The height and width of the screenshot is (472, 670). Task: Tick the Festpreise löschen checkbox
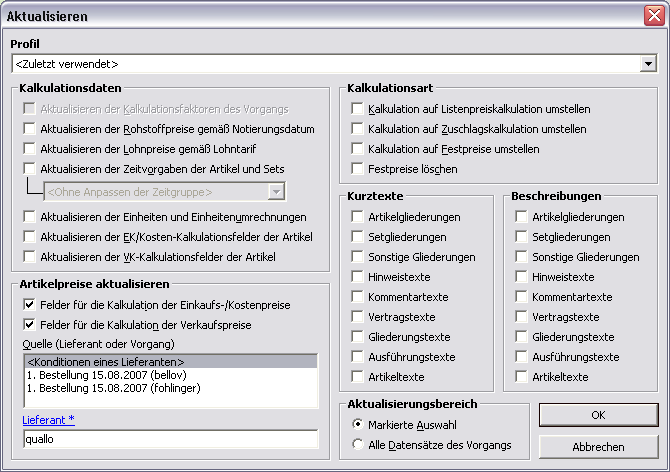pyautogui.click(x=357, y=169)
